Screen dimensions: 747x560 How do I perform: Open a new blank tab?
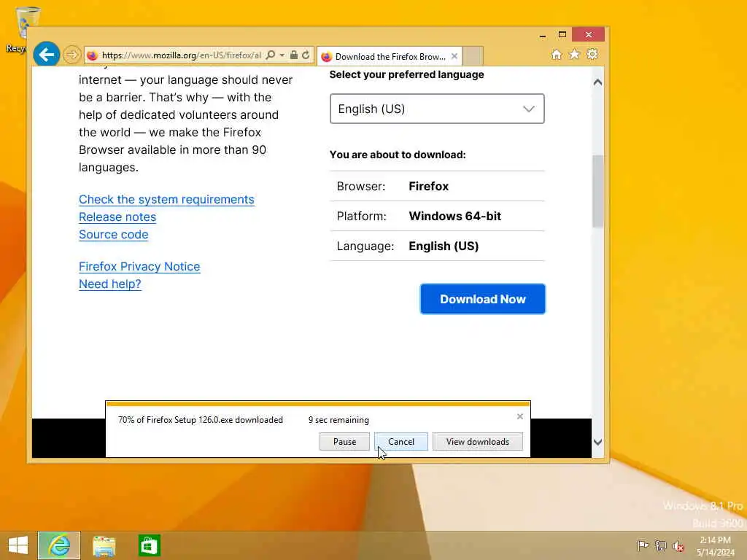(x=473, y=56)
